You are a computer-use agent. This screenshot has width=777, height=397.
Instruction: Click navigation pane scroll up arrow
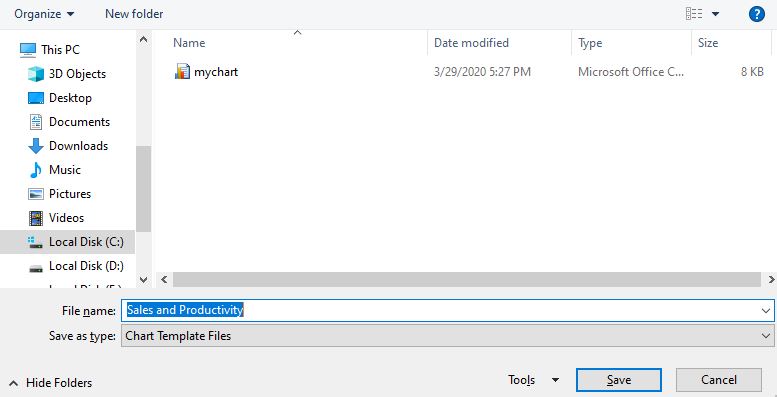click(x=144, y=40)
